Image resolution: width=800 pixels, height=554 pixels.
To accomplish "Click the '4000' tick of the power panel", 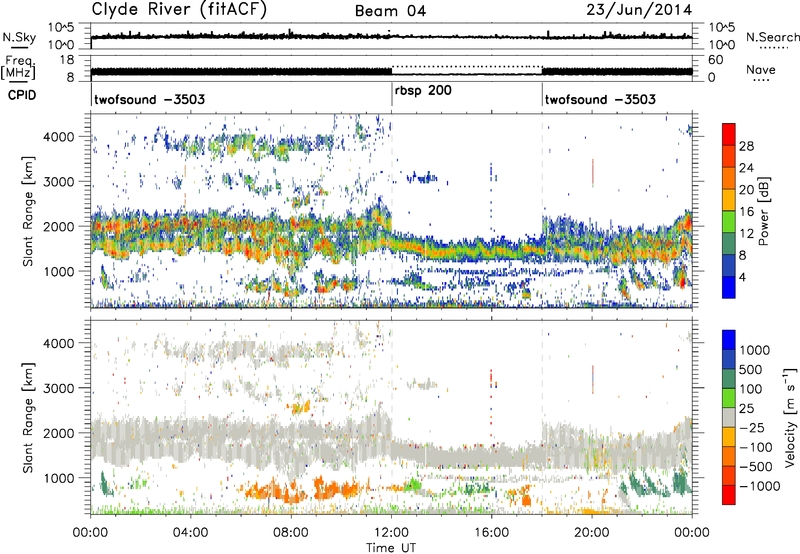I will [58, 137].
